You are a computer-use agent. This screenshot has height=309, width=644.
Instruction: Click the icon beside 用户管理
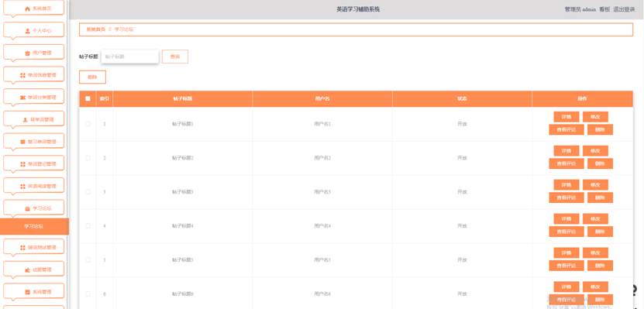27,53
